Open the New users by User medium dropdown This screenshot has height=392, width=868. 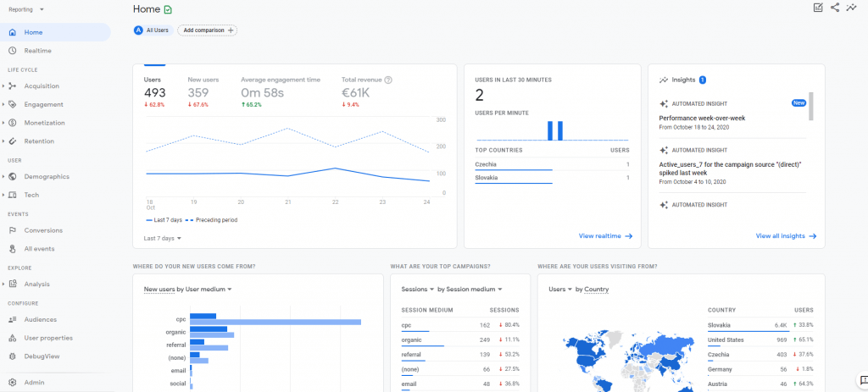click(x=187, y=290)
